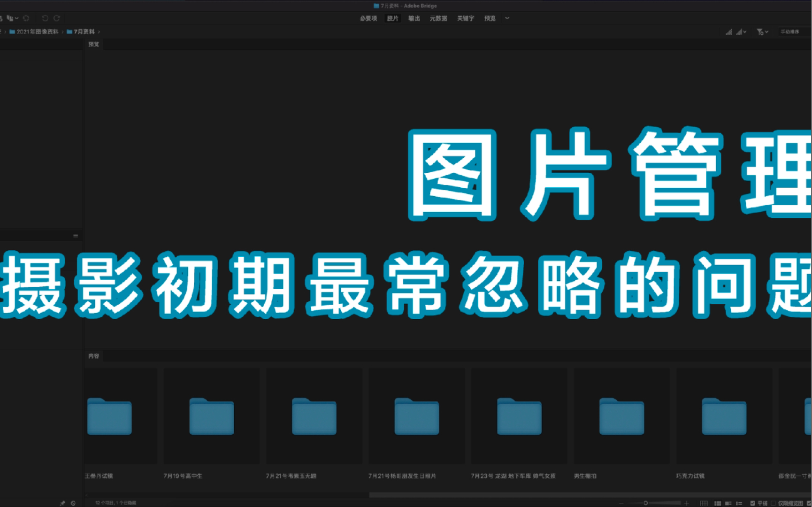Open left panel options menu icon
The height and width of the screenshot is (507, 812).
76,236
